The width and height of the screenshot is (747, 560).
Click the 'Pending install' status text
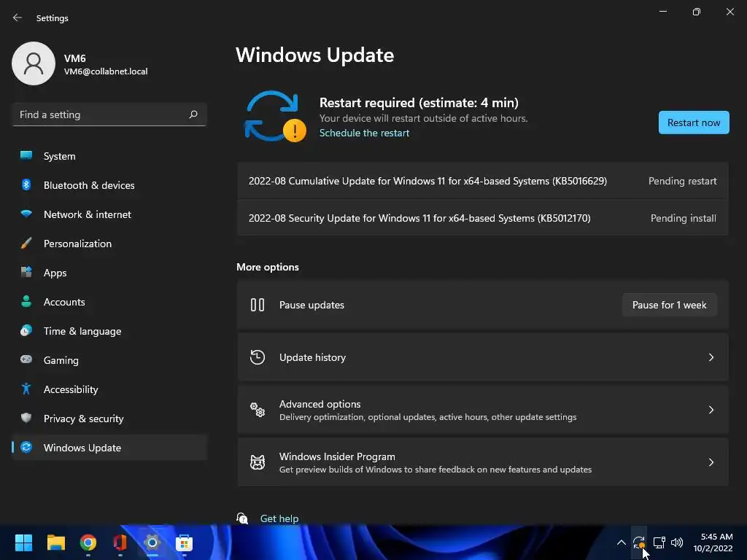[x=683, y=218]
